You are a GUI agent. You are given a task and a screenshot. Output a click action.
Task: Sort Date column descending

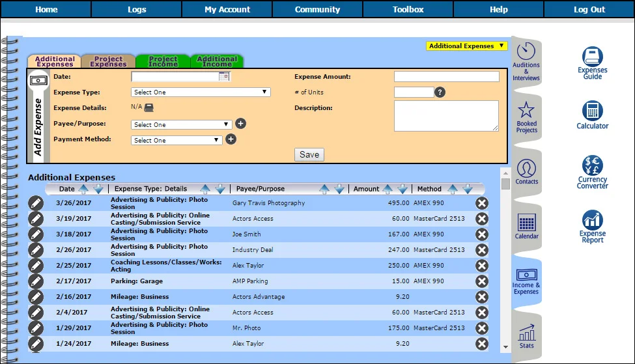tap(98, 189)
